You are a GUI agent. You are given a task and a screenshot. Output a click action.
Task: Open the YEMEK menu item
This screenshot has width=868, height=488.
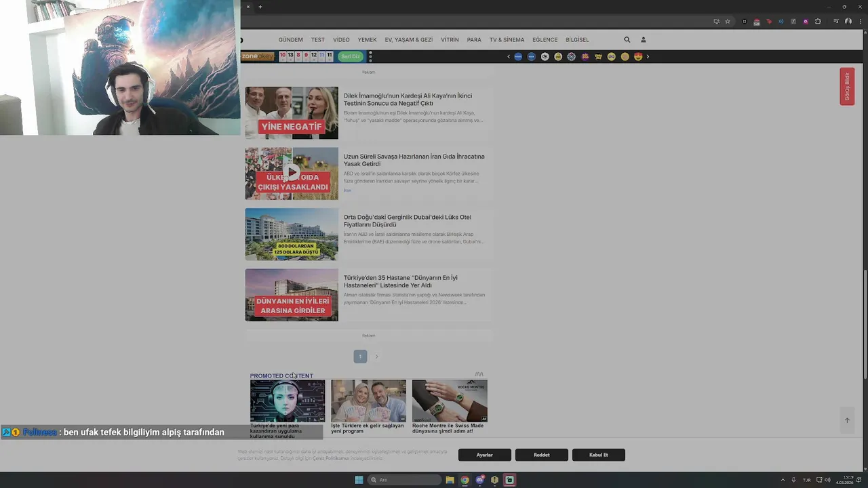[x=367, y=40]
